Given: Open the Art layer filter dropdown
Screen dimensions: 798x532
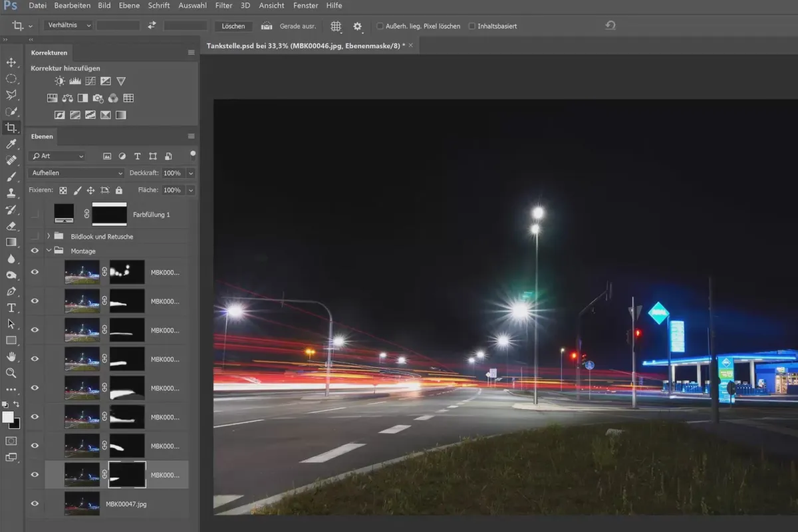Looking at the screenshot, I should pos(59,156).
